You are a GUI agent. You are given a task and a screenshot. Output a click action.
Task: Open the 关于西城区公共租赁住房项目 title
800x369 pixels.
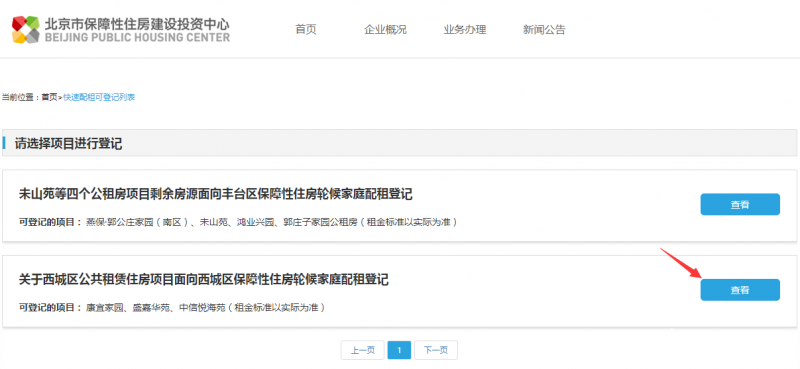click(204, 280)
